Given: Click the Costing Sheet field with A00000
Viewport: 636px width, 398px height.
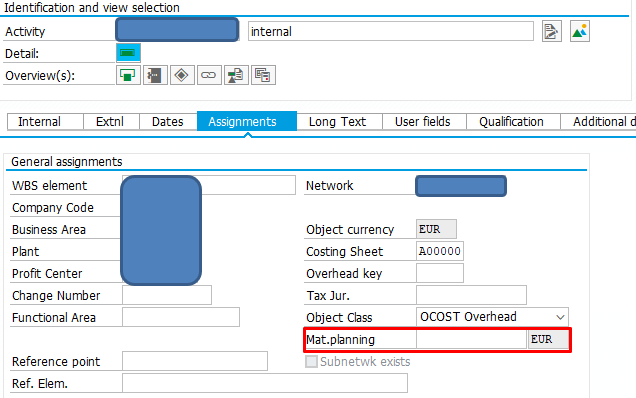Looking at the screenshot, I should pos(440,251).
